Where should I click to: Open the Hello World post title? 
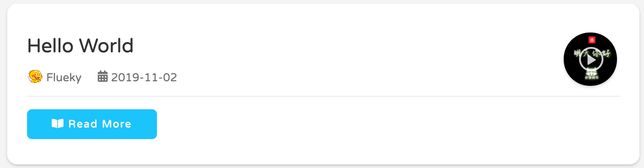(x=80, y=46)
